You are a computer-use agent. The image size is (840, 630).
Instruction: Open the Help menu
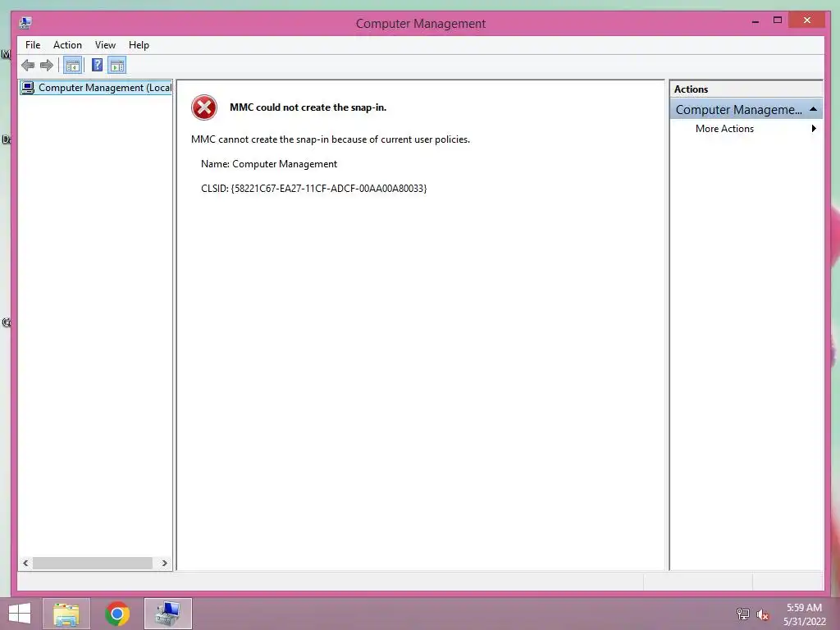139,45
